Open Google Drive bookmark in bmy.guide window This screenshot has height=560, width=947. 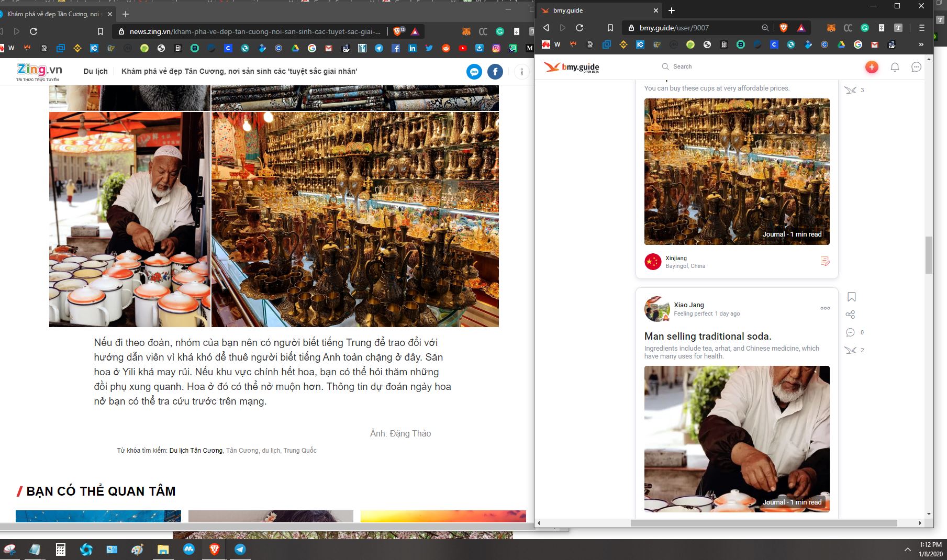coord(841,44)
